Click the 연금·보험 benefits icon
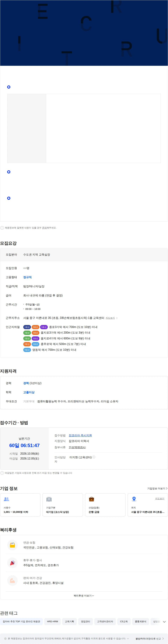 click(12, 545)
